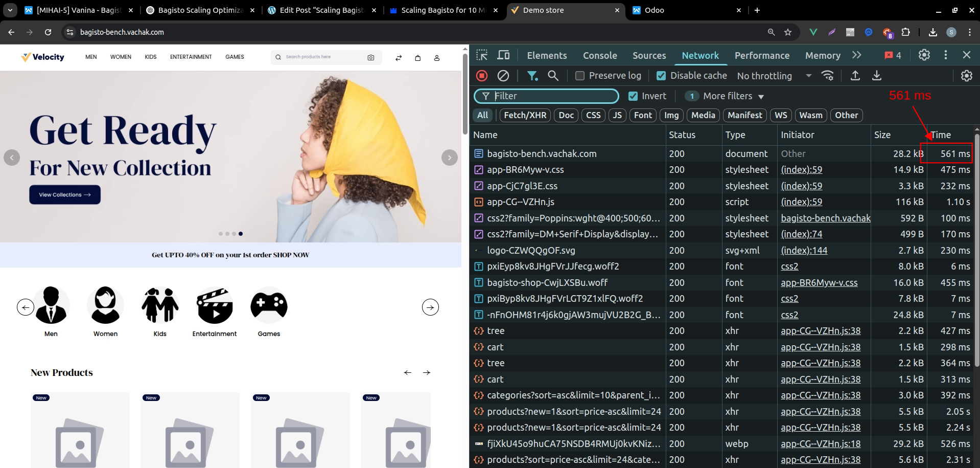980x468 pixels.
Task: Open the shopping cart bag icon
Action: pos(418,58)
